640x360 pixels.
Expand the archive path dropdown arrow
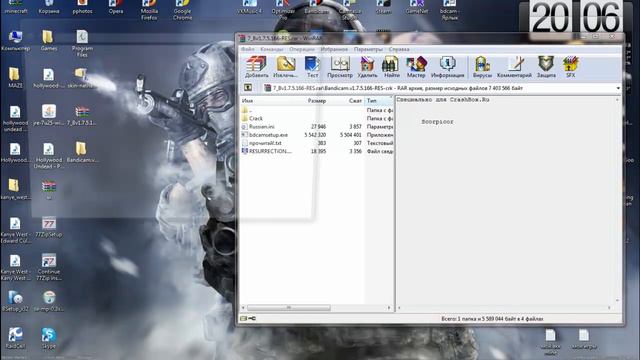(618, 88)
